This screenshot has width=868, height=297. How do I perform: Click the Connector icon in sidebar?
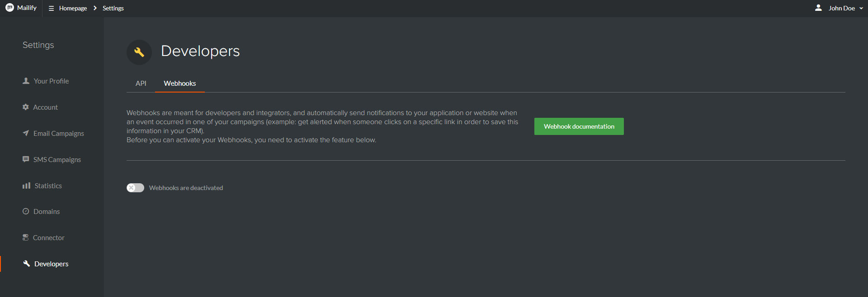pyautogui.click(x=26, y=237)
